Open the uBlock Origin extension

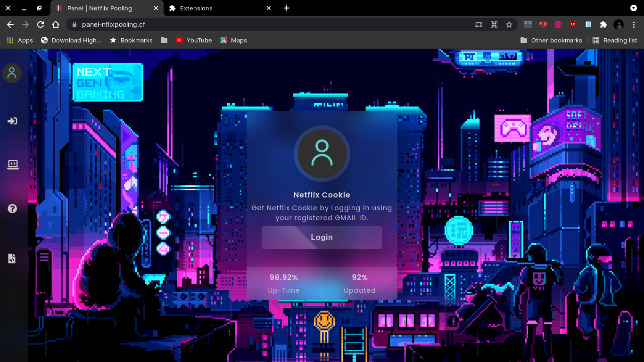coord(573,25)
